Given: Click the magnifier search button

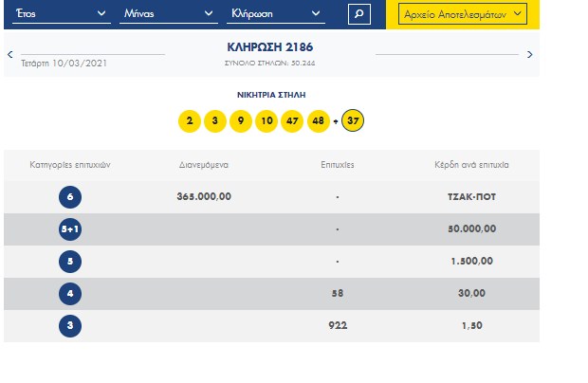Looking at the screenshot, I should coord(358,13).
